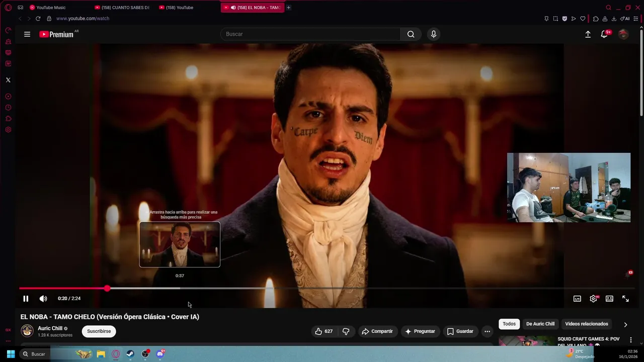Toggle theater mode on the player
644x362 pixels.
[x=609, y=299]
